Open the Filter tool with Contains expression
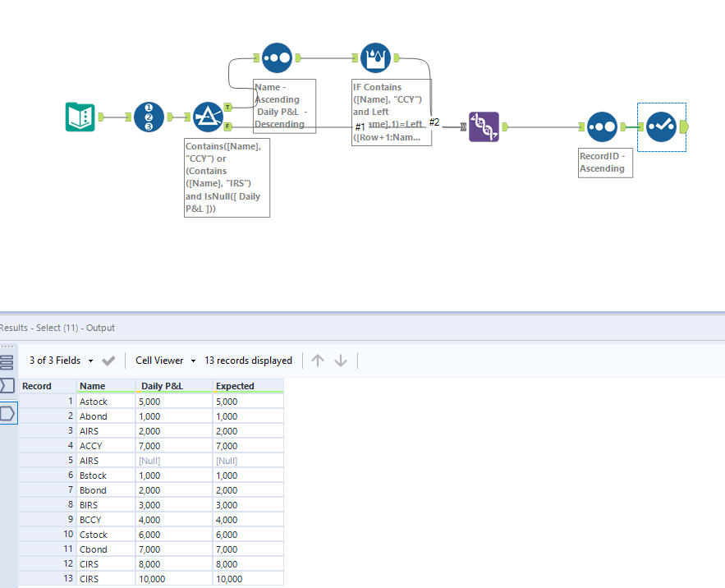 (209, 117)
